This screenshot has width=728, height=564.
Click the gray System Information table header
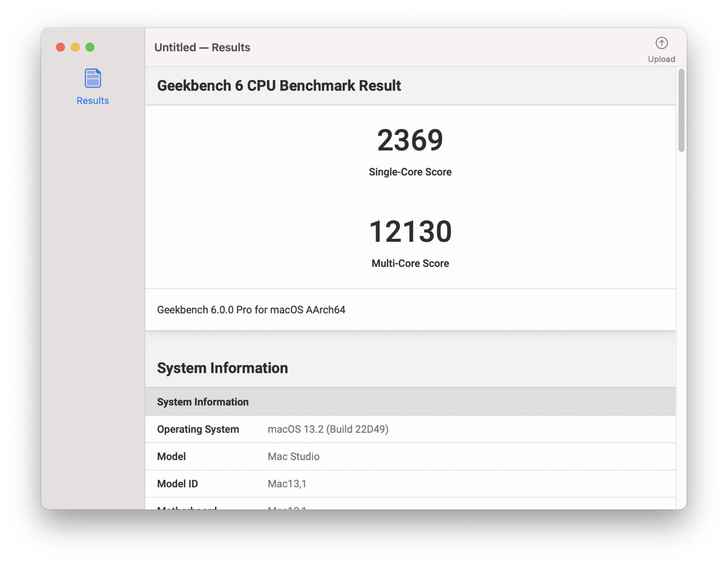click(410, 402)
